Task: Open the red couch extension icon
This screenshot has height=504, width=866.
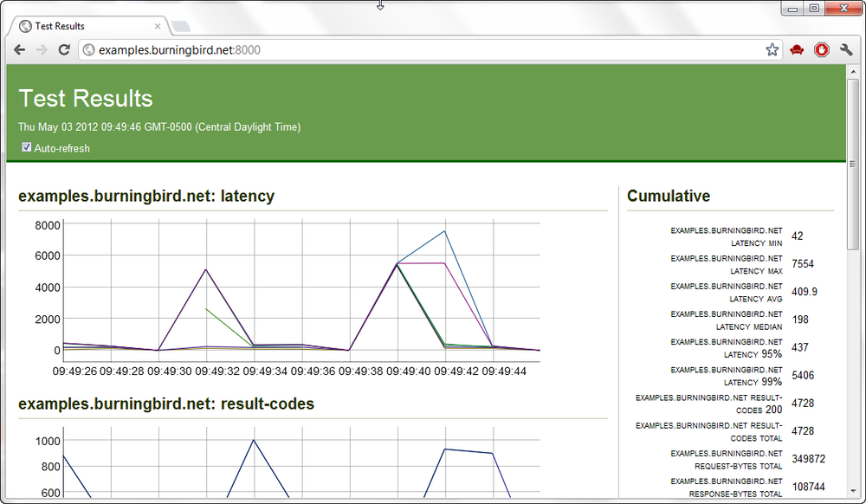Action: coord(797,50)
